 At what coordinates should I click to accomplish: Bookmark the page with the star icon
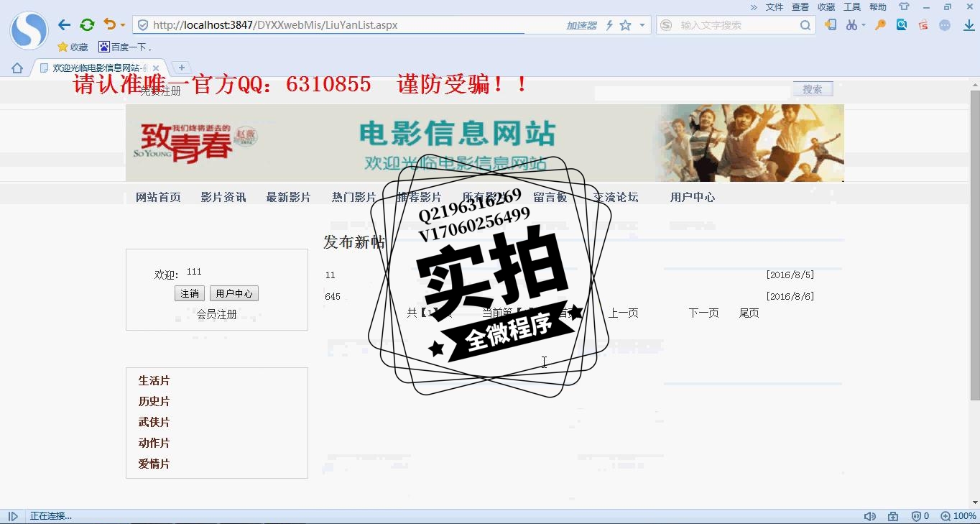[626, 25]
